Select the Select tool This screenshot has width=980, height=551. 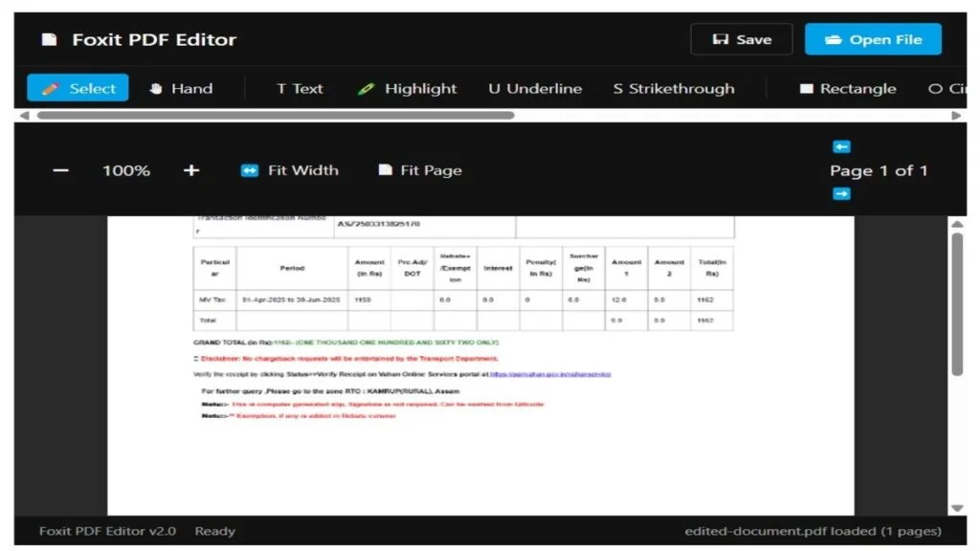pos(78,88)
